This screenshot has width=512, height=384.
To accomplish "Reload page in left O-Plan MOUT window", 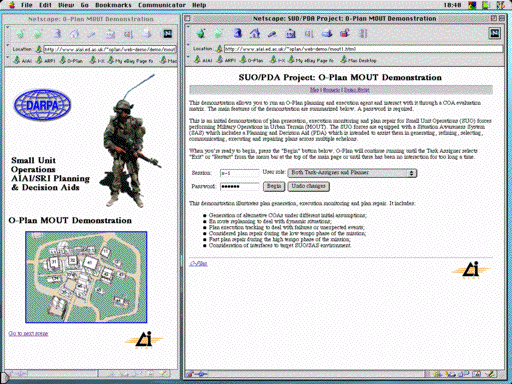I will (57, 34).
